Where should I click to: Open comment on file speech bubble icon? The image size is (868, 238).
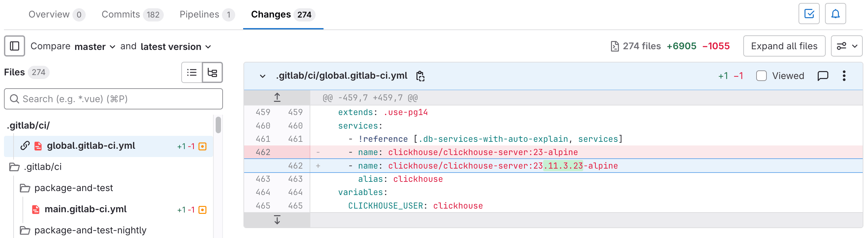822,76
